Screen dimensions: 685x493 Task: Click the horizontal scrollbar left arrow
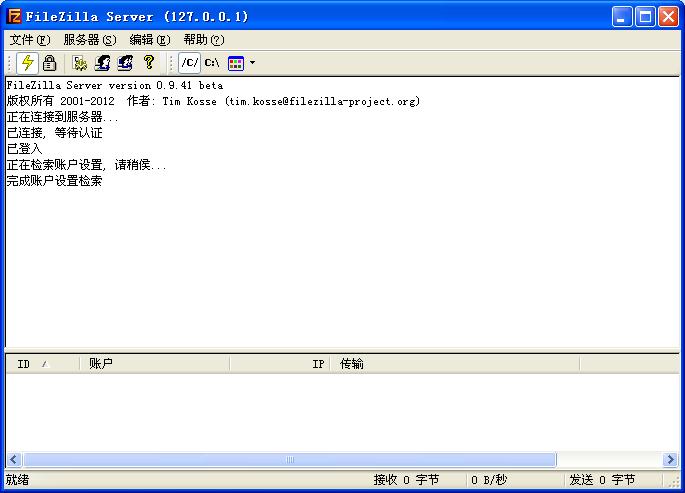(x=14, y=460)
